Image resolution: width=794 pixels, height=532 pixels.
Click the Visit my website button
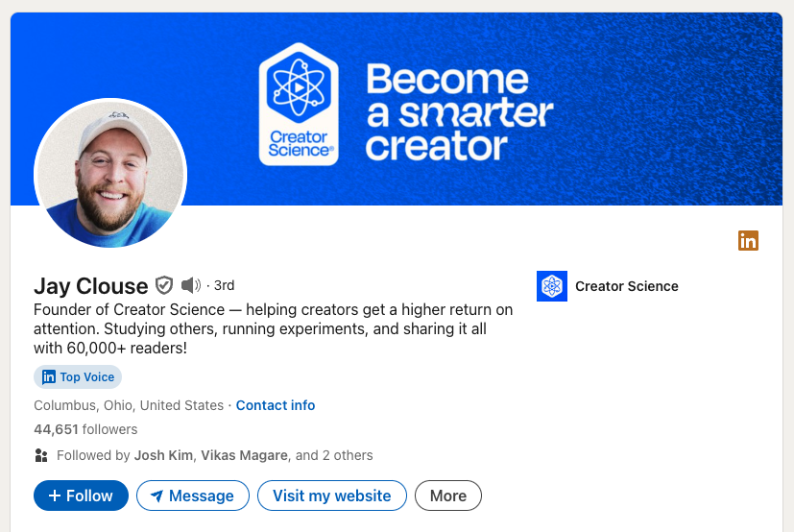tap(331, 496)
